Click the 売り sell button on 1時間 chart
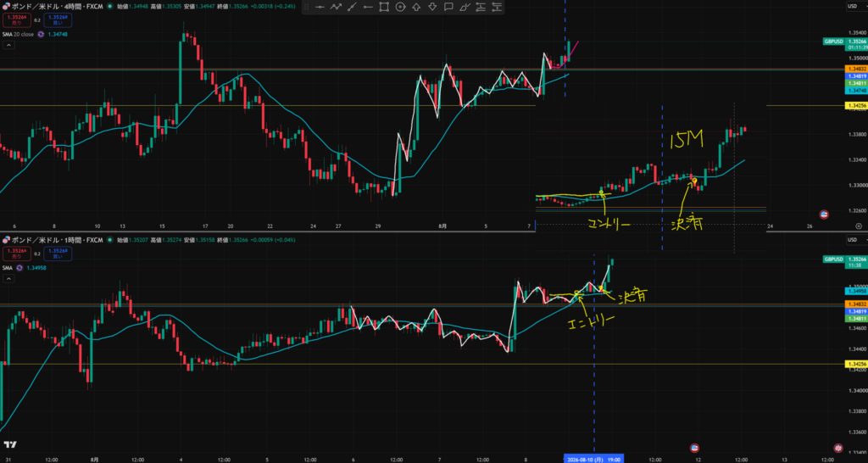 coord(16,254)
